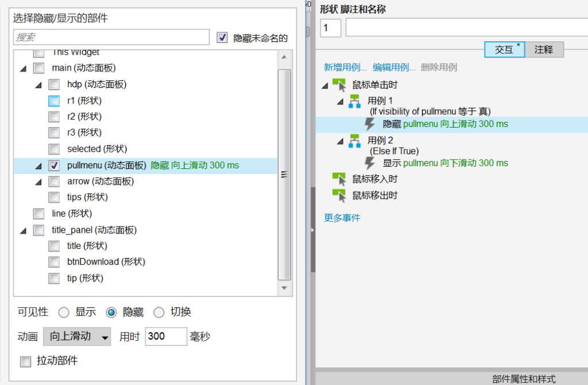
Task: Click the widget list scrollbar thumb
Action: click(x=284, y=175)
